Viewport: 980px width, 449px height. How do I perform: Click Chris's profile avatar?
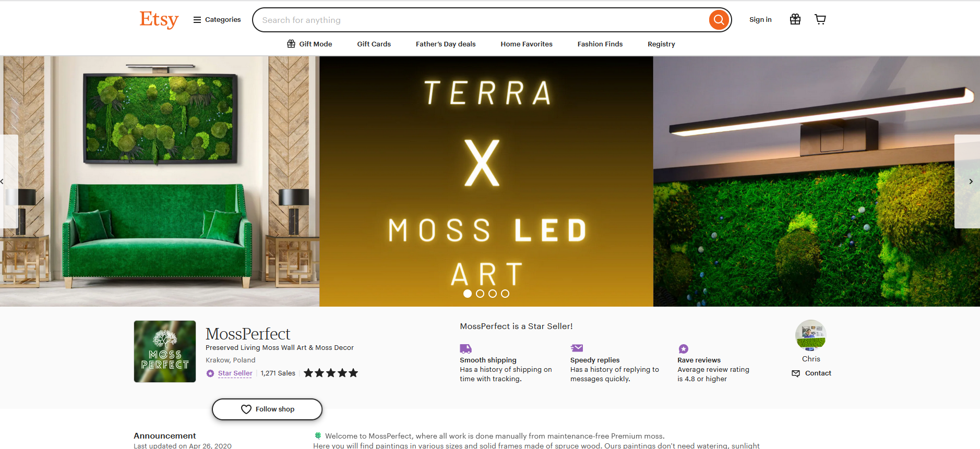point(810,335)
